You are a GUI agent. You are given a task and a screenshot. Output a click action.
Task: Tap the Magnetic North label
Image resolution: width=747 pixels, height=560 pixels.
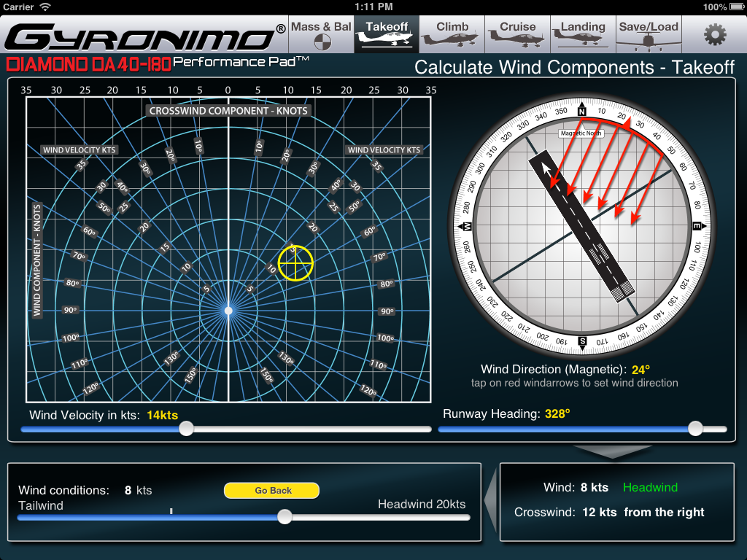coord(581,133)
